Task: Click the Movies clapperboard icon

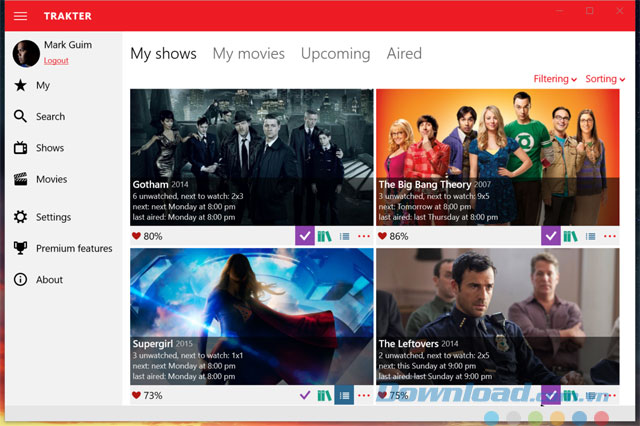Action: pyautogui.click(x=20, y=179)
